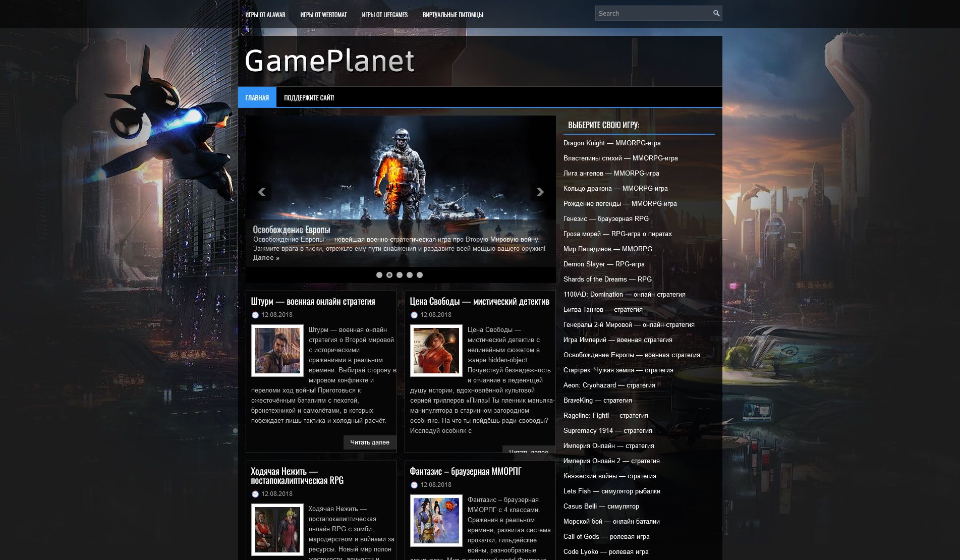Open Освобождение Европы slide title
960x560 pixels.
(x=292, y=230)
